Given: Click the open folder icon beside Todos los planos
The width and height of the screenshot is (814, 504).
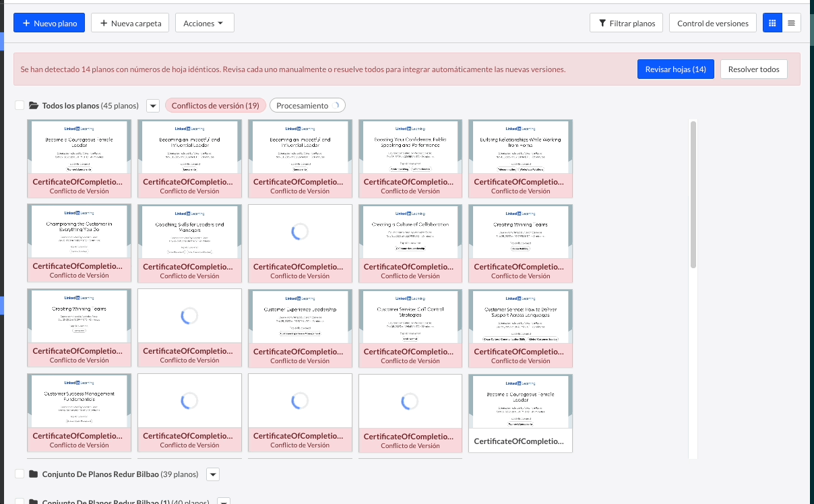Looking at the screenshot, I should 33,106.
